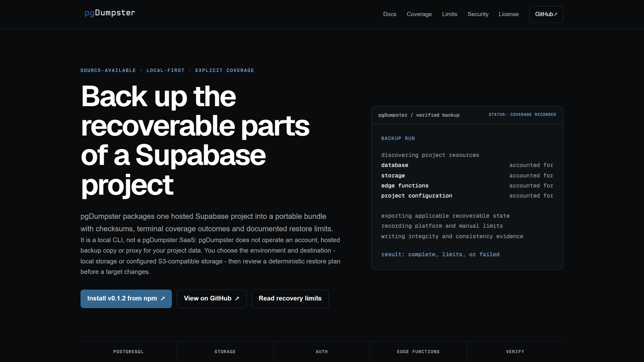644x362 pixels.
Task: Click the 'database' row in backup run
Action: pyautogui.click(x=467, y=165)
